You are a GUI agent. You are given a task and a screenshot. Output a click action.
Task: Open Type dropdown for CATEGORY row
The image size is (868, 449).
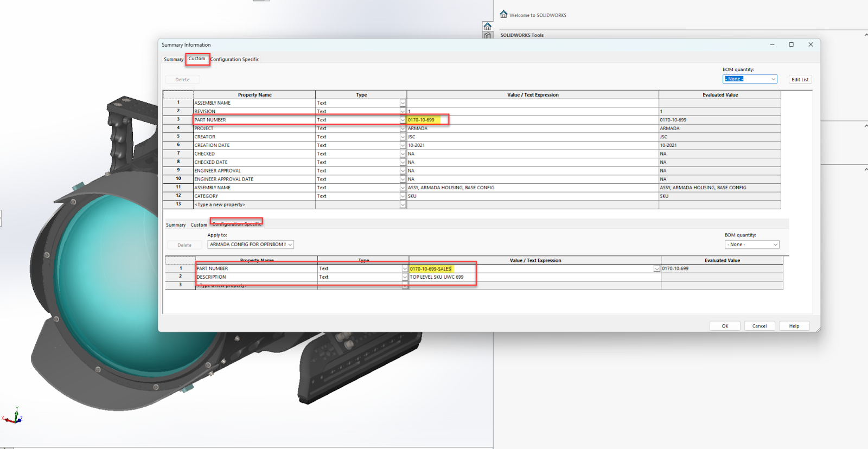(403, 196)
